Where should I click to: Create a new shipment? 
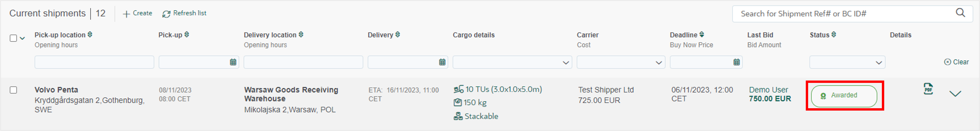tap(137, 13)
